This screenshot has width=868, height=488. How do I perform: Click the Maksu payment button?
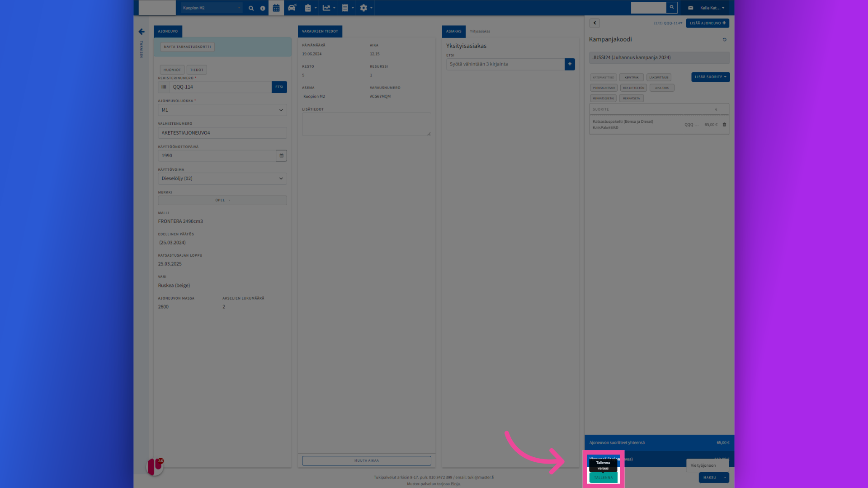point(710,478)
